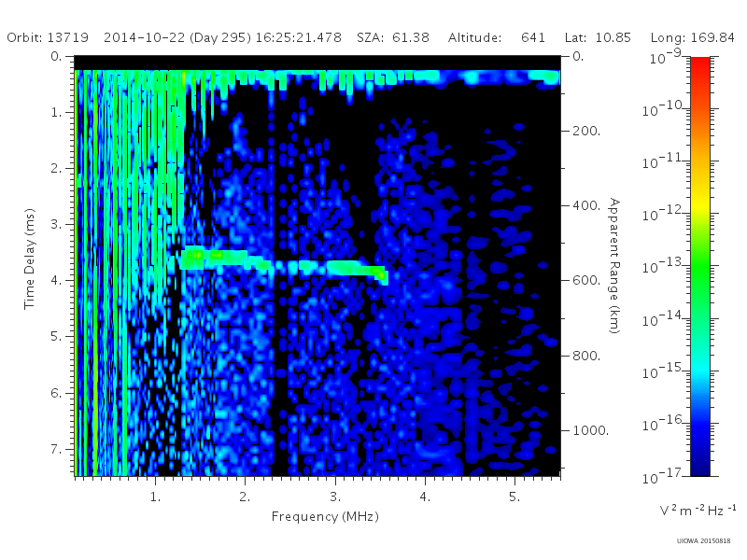Click the '6.' tick on Time Delay axis
This screenshot has height=560, width=747.
tap(56, 393)
